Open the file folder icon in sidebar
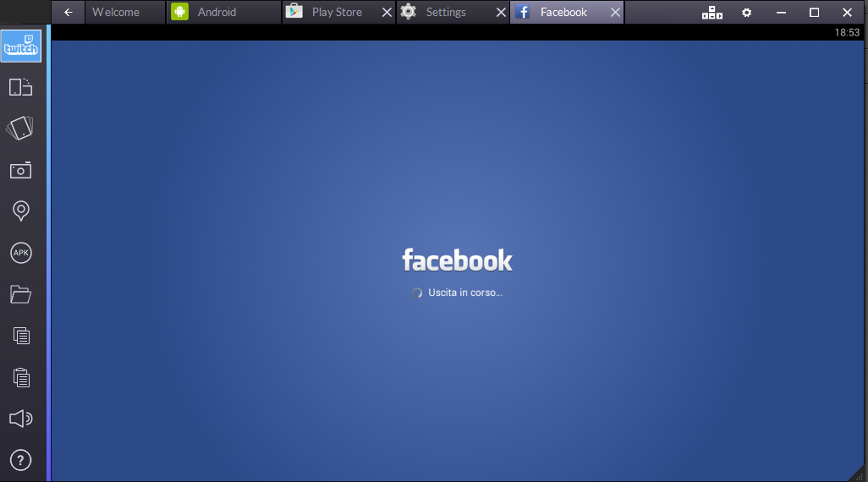This screenshot has width=868, height=482. click(x=20, y=294)
